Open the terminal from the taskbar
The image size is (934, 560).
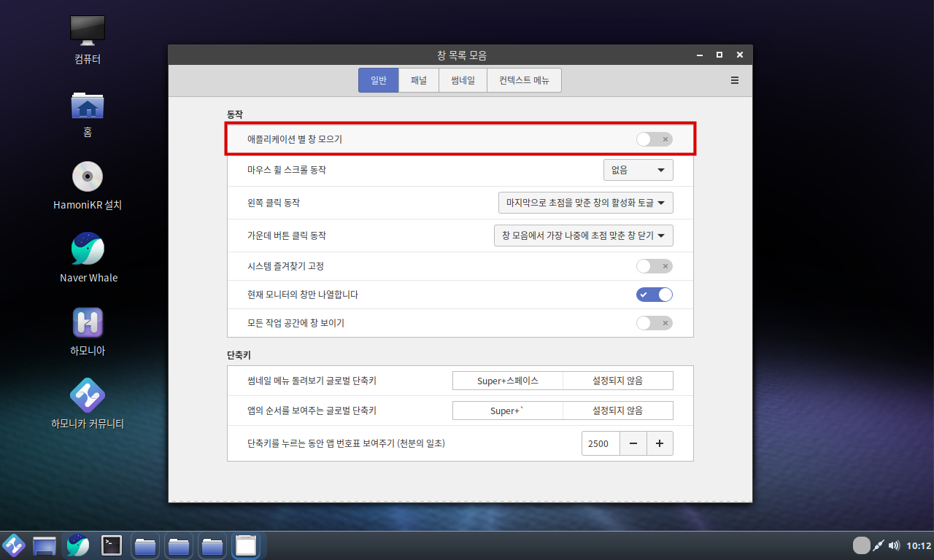pyautogui.click(x=112, y=545)
